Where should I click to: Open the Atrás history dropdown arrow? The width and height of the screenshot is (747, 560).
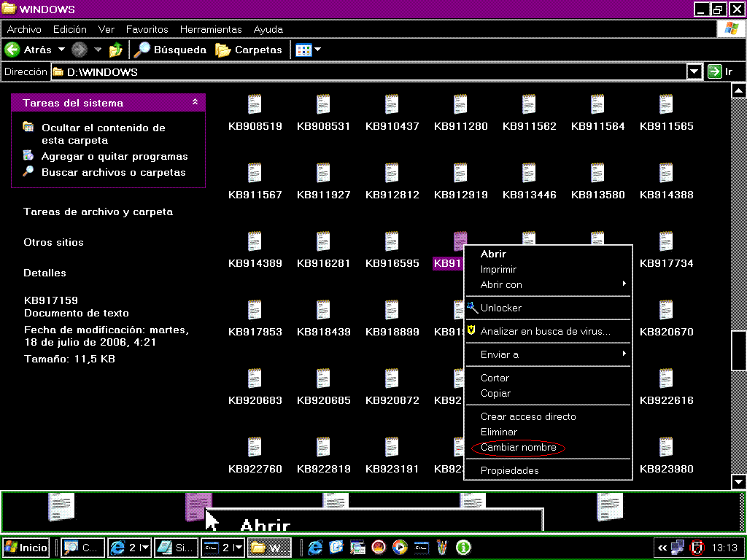click(x=61, y=50)
